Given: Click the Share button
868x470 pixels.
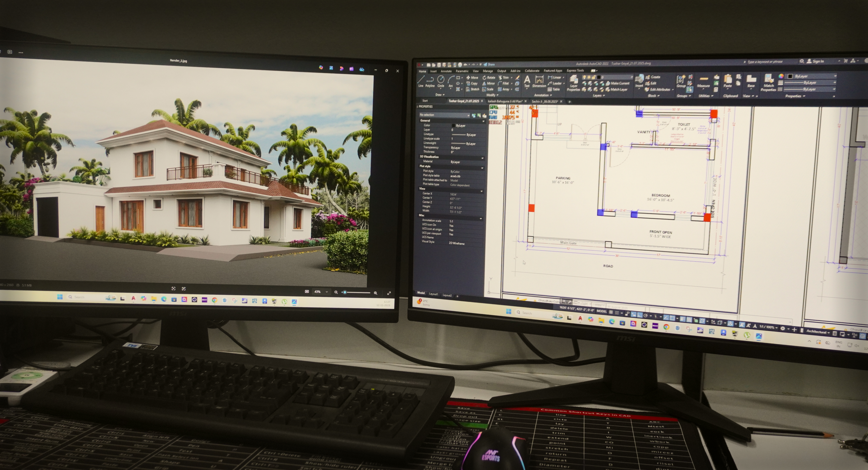Looking at the screenshot, I should click(x=489, y=64).
